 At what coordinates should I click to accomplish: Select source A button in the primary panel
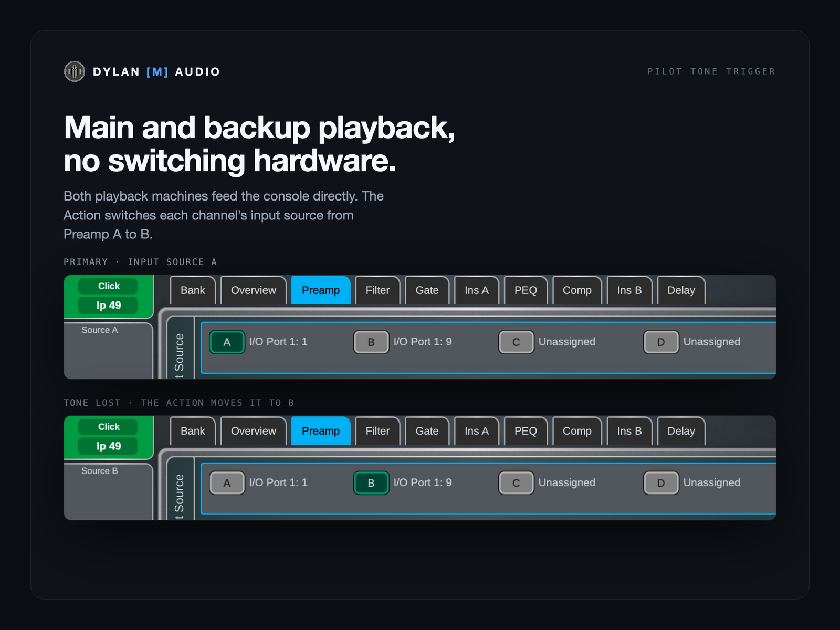click(x=227, y=342)
